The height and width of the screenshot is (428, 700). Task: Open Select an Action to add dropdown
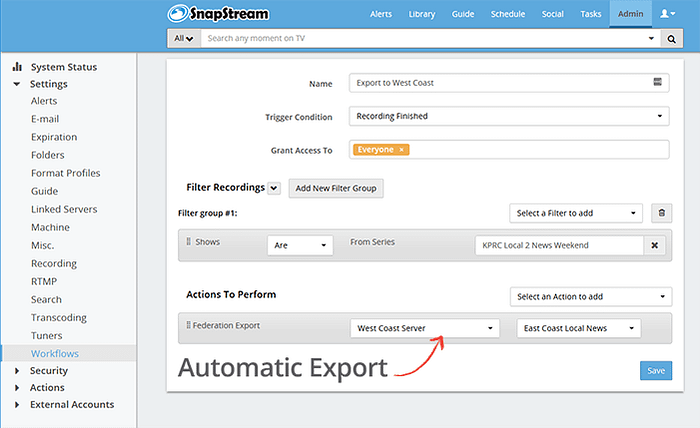click(x=591, y=296)
